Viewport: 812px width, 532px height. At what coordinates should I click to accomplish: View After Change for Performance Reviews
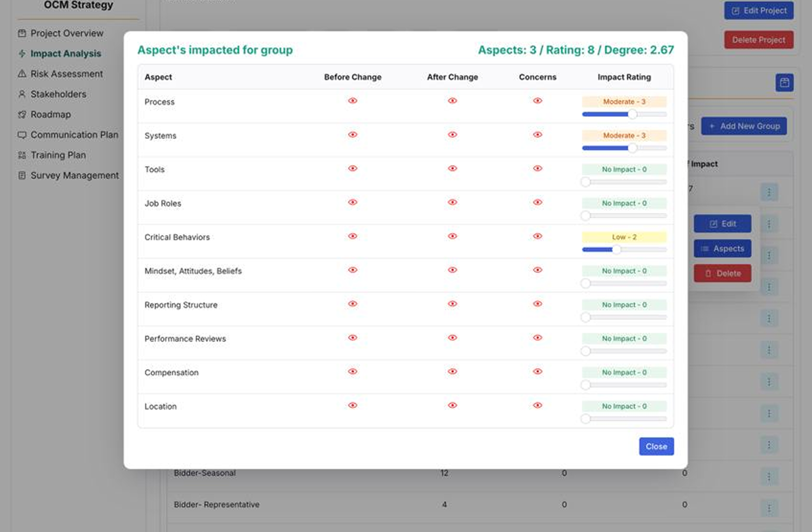coord(452,337)
